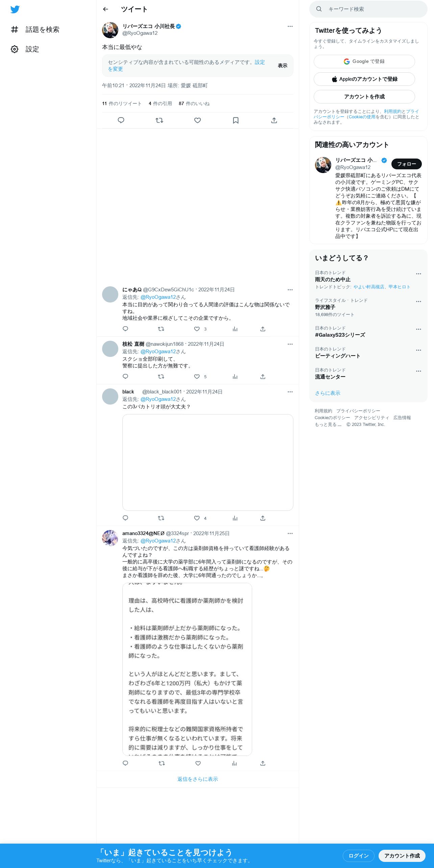This screenshot has height=868, width=434.
Task: Click the キーワード検索 search field
Action: click(368, 9)
